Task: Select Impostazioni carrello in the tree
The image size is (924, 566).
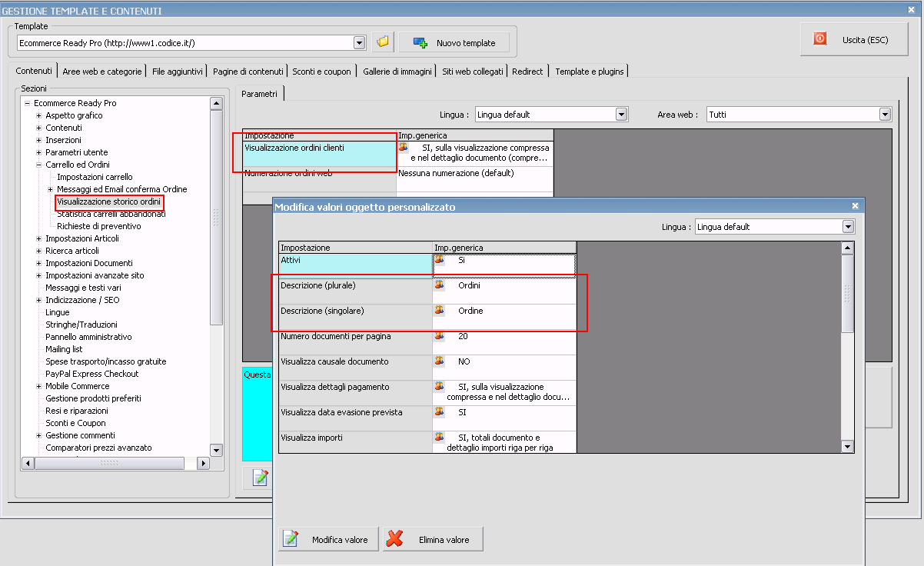Action: (95, 177)
